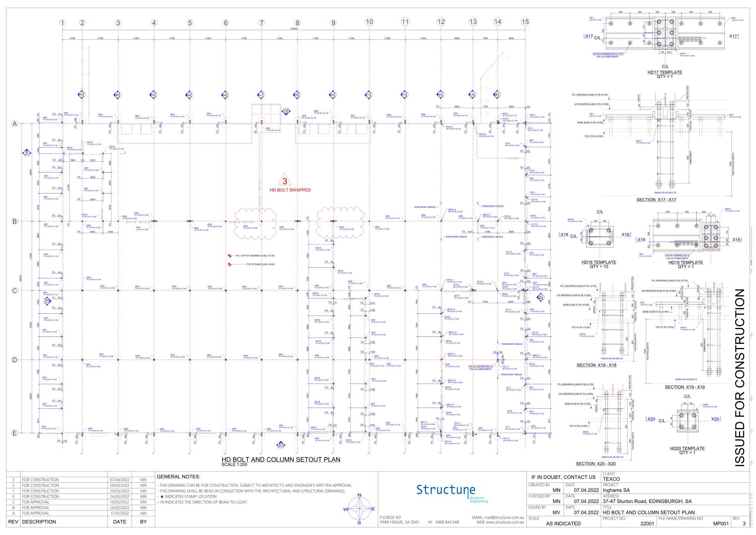The image size is (756, 535).
Task: Click 'AS INDICATED' scale value
Action: (563, 524)
